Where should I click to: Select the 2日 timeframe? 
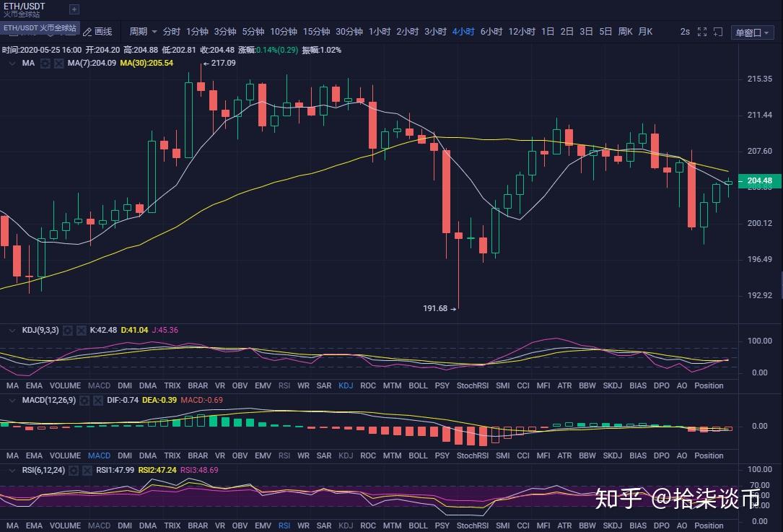tap(567, 32)
